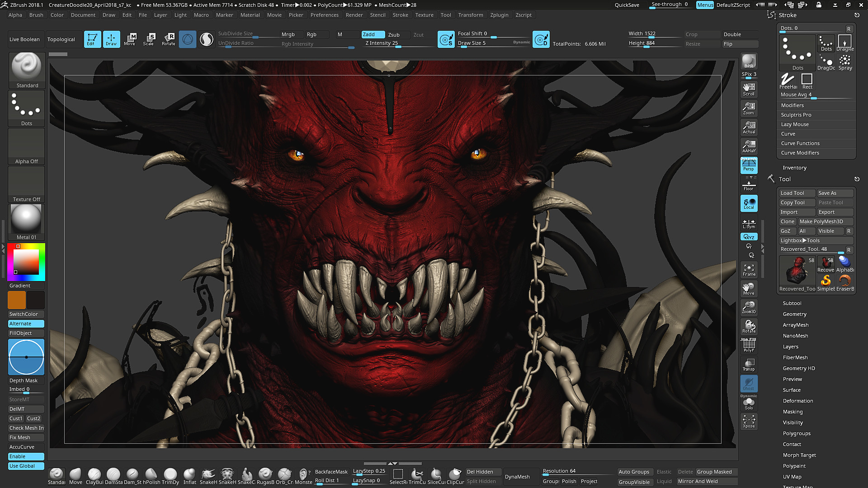The width and height of the screenshot is (868, 488).
Task: Expand the Geometry section
Action: (794, 314)
